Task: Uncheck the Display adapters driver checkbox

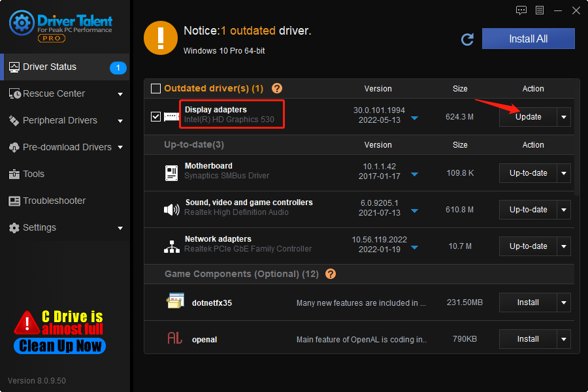Action: 155,117
